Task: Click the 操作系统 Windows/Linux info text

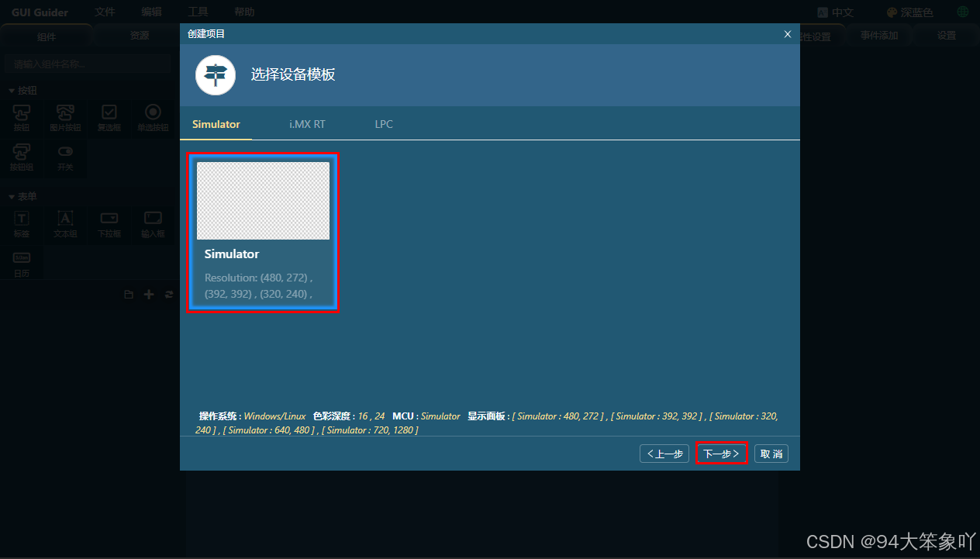Action: [253, 416]
